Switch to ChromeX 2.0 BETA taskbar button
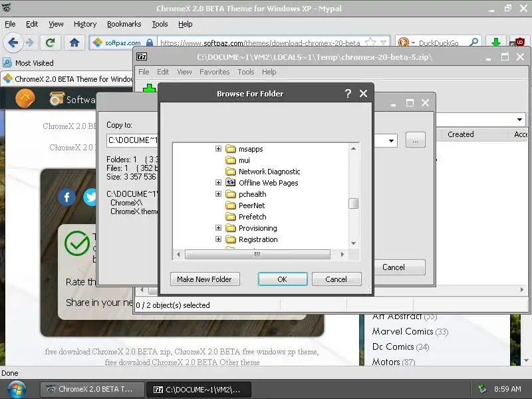This screenshot has height=399, width=532. coord(91,389)
